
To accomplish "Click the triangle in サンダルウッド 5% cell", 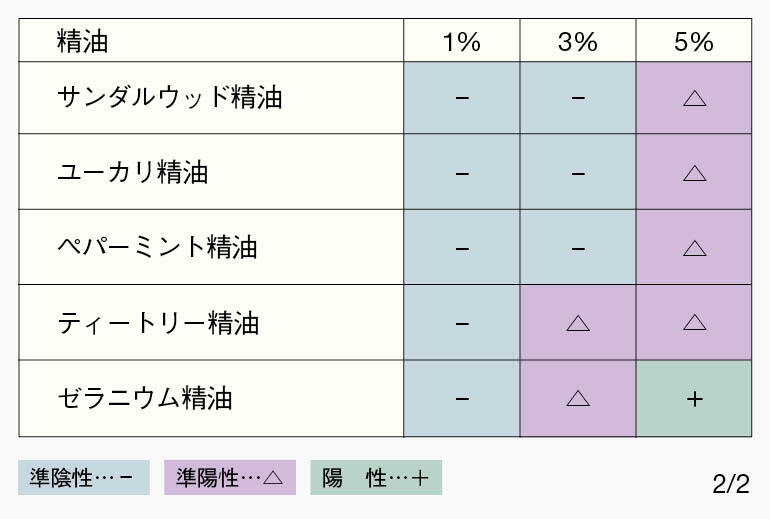I will [x=694, y=99].
